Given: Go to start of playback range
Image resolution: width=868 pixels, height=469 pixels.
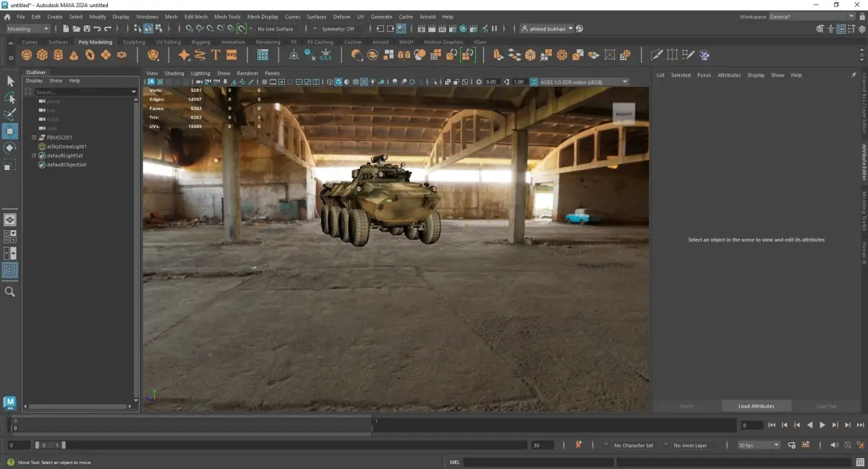Looking at the screenshot, I should (x=772, y=425).
